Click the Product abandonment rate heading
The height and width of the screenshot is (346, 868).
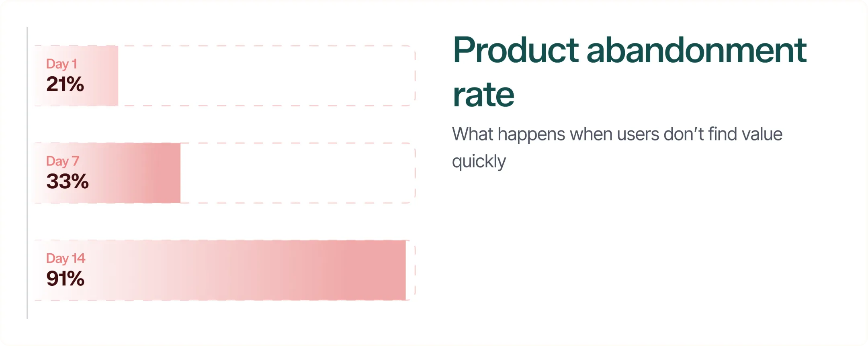(629, 72)
